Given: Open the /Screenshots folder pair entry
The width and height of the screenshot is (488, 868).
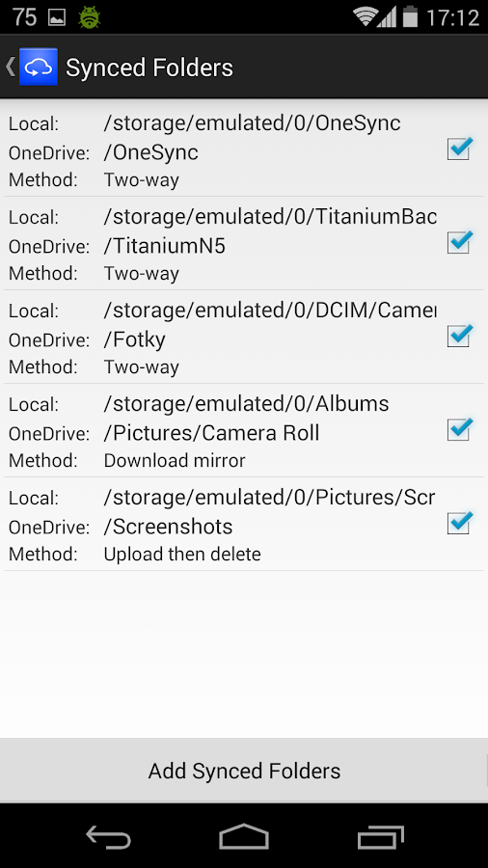Looking at the screenshot, I should [x=244, y=524].
